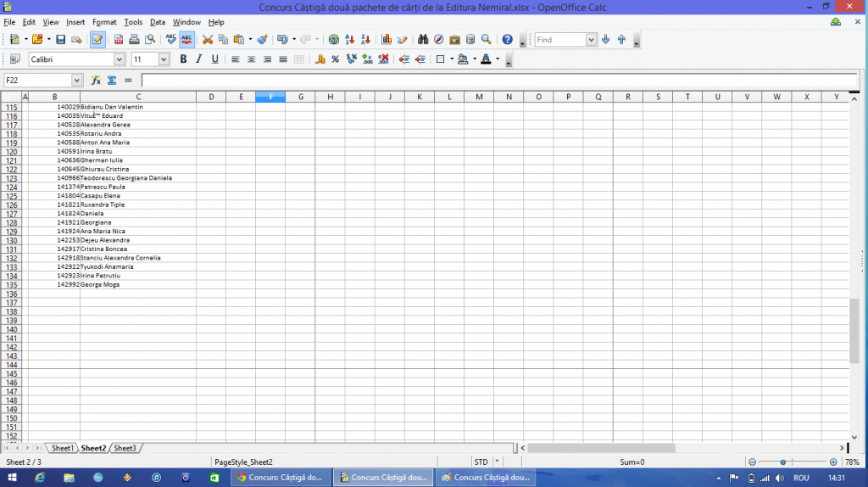Click the Sum icon in formula bar
The height and width of the screenshot is (487, 868).
pos(112,80)
